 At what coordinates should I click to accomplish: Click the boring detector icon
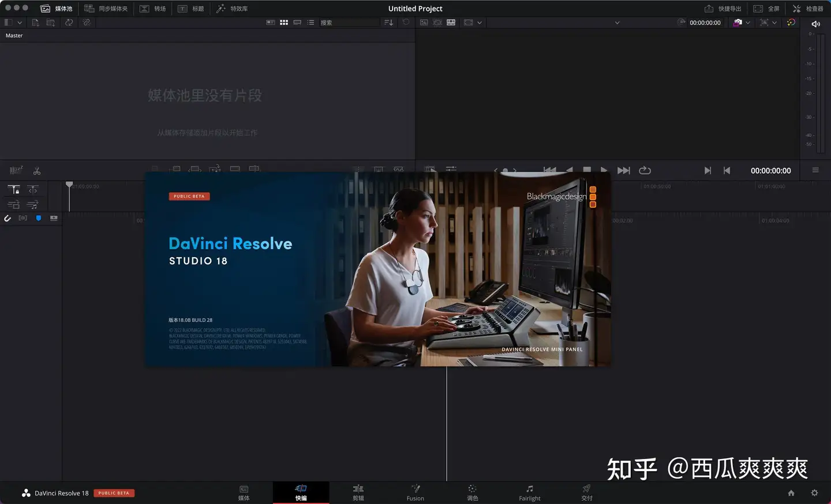16,171
